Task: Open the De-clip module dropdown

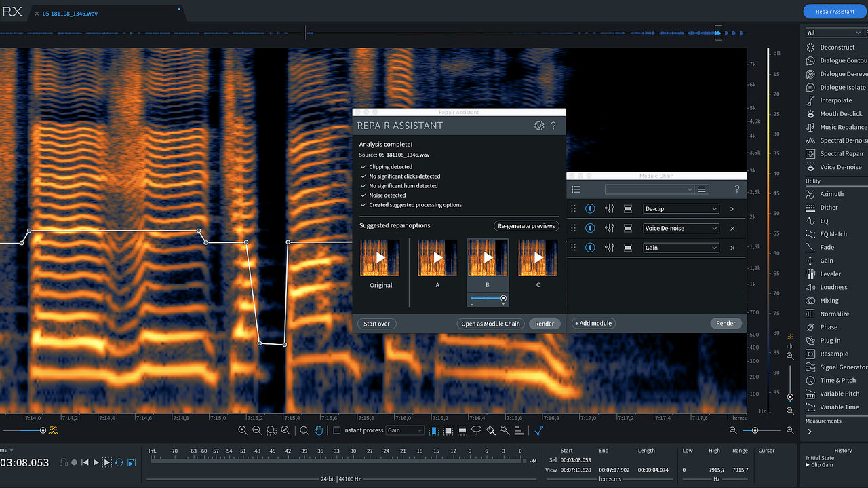Action: (681, 209)
